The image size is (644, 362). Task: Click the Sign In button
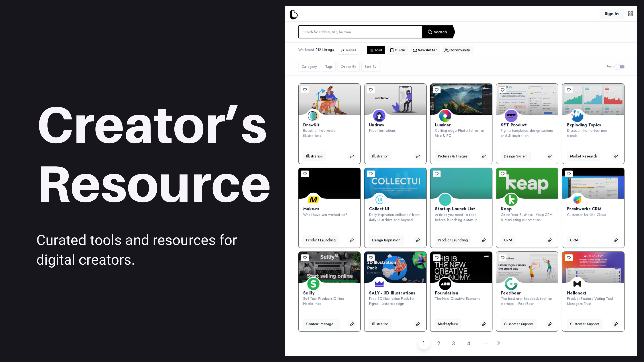point(611,14)
